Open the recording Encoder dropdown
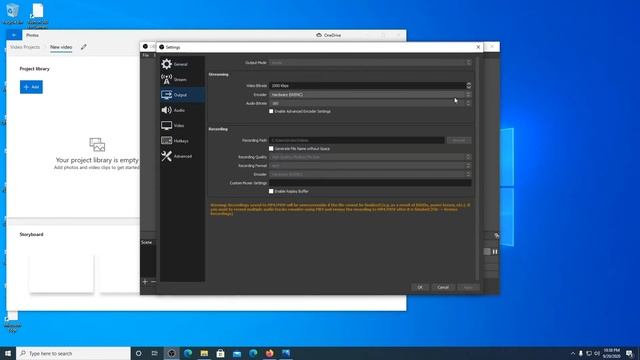The image size is (640, 360). (x=370, y=174)
